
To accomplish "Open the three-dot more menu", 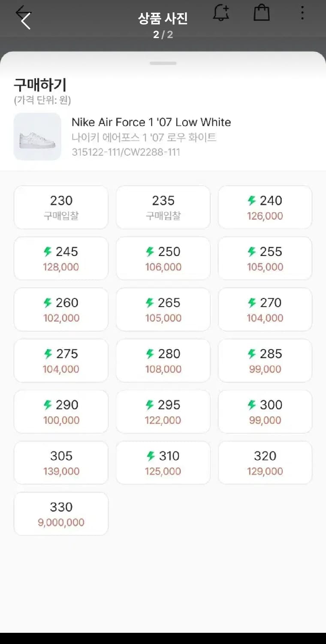I will (302, 13).
